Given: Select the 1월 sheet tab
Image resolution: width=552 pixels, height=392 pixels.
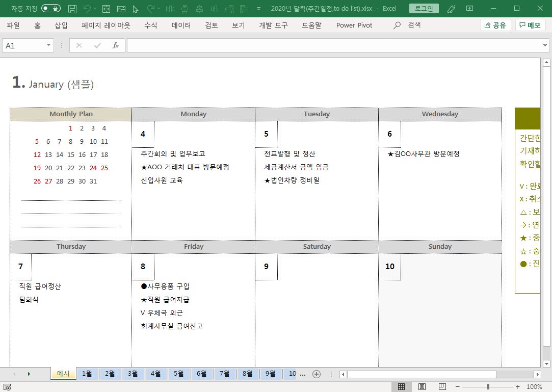Looking at the screenshot, I should pos(87,374).
